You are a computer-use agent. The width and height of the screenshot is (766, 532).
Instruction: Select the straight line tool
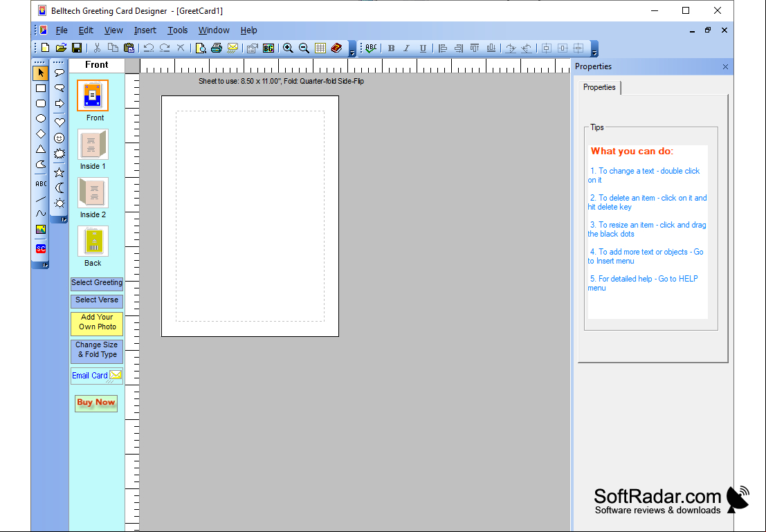click(41, 199)
